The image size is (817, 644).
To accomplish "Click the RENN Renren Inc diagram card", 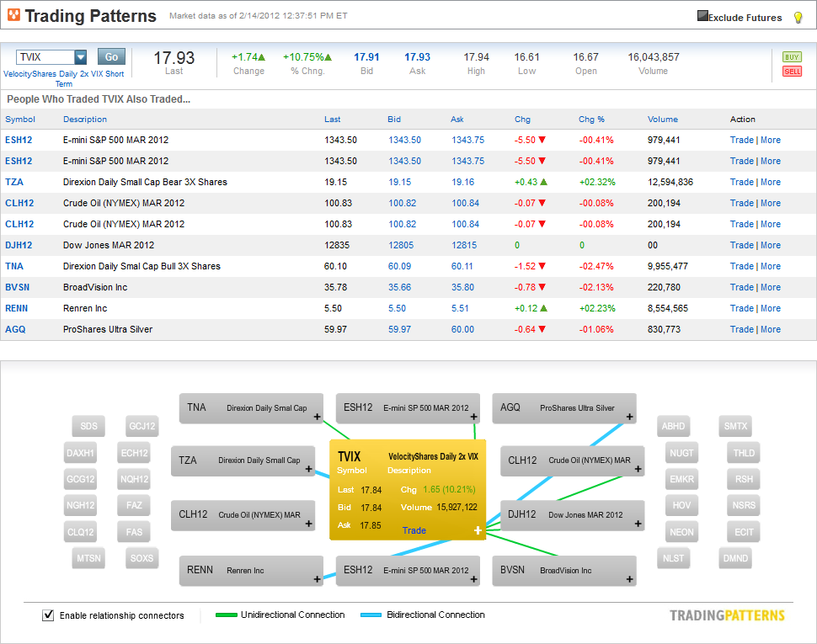I will coord(251,571).
